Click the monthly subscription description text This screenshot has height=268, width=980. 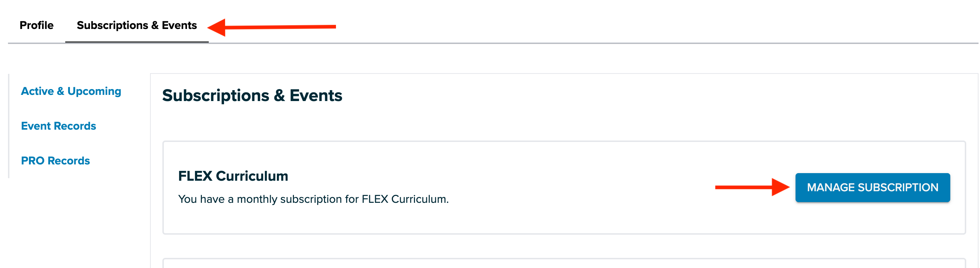313,199
